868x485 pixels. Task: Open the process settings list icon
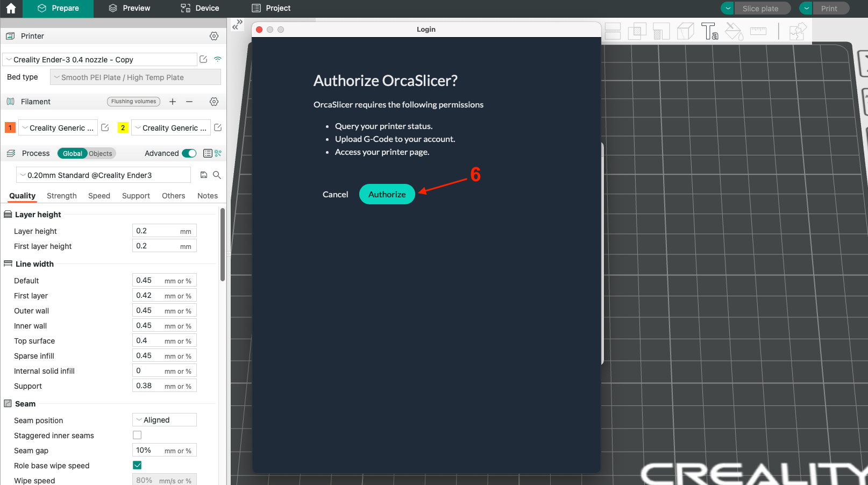tap(208, 153)
